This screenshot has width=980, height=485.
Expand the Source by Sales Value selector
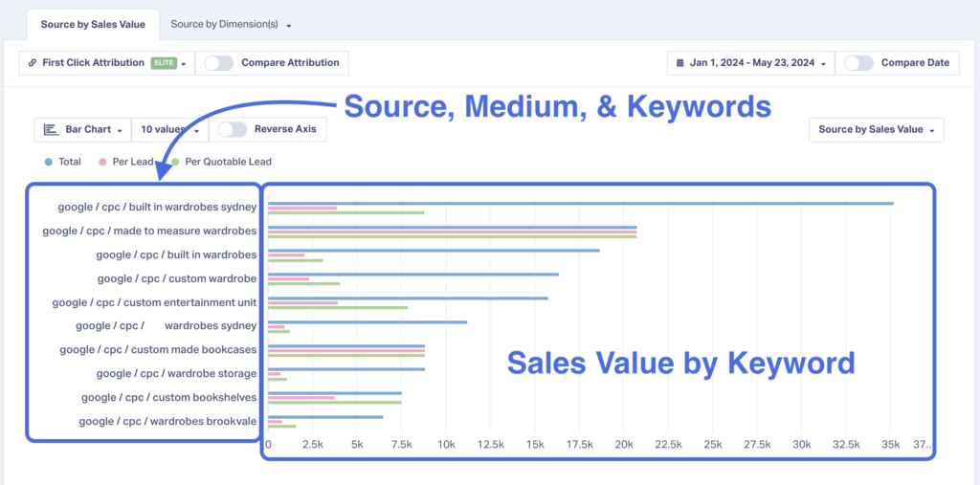877,130
